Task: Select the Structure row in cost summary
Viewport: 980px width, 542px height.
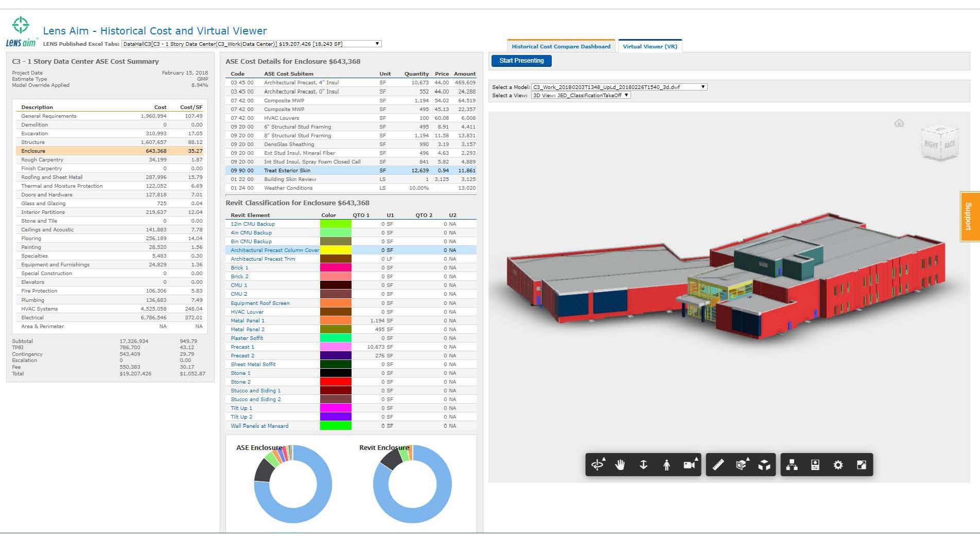Action: coord(111,142)
